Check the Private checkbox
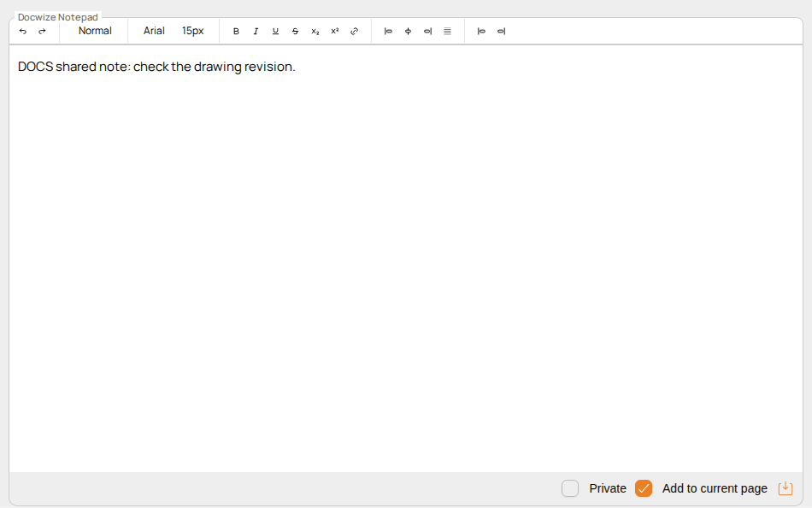812x508 pixels. pos(570,488)
